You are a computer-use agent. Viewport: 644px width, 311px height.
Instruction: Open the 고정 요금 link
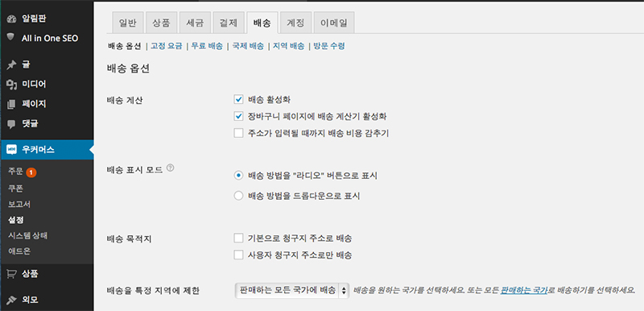(166, 46)
